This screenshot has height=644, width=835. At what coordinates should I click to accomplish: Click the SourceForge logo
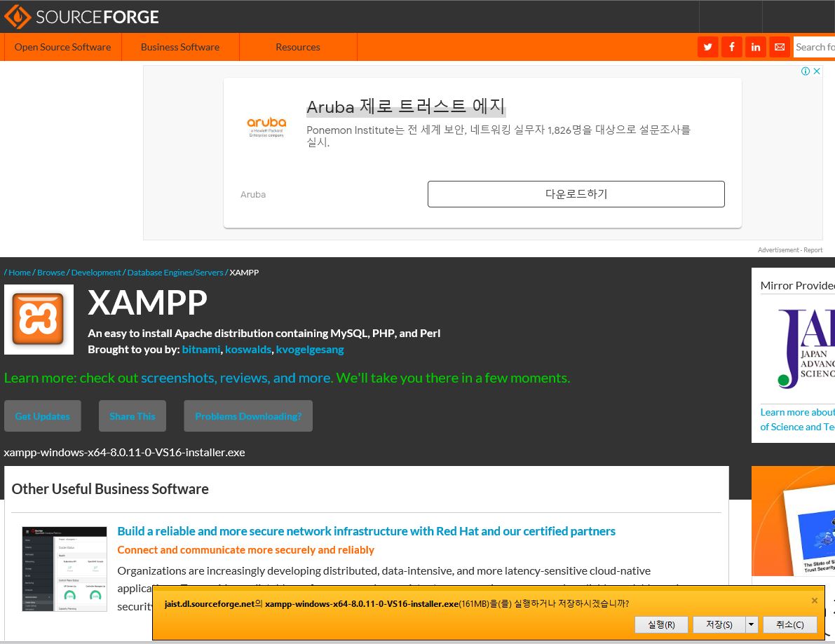pyautogui.click(x=81, y=17)
